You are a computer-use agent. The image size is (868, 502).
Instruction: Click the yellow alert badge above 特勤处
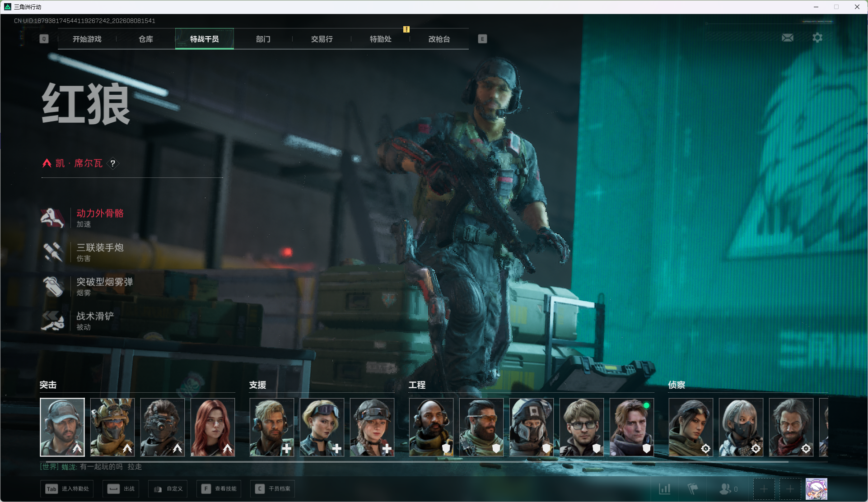[406, 29]
